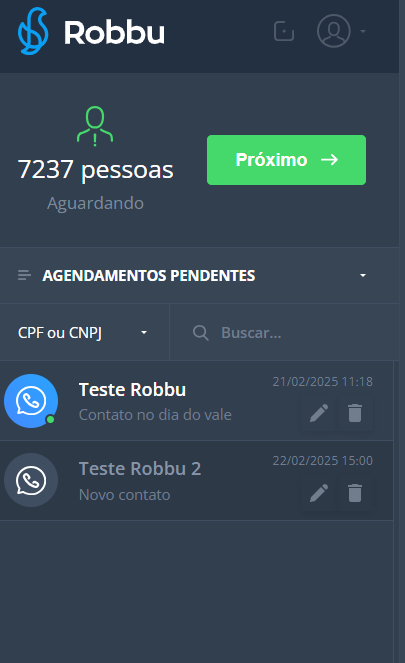Click the Próximo button
Screen dimensions: 405x663
point(286,160)
